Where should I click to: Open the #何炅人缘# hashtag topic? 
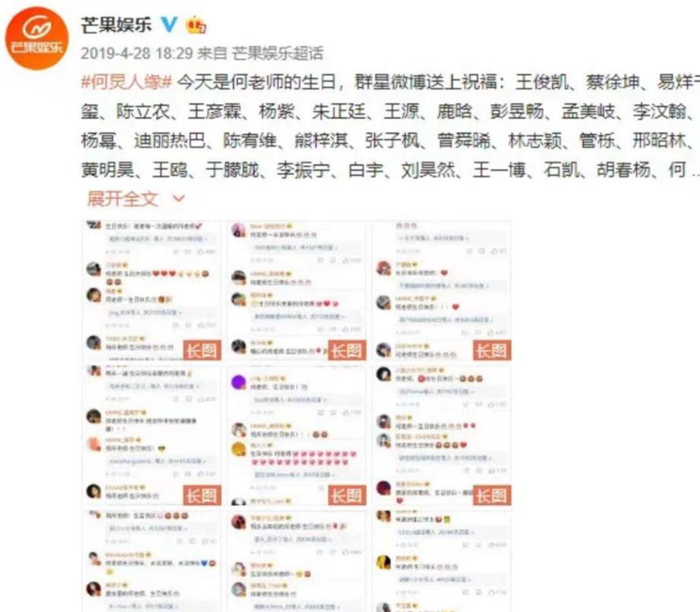[126, 82]
